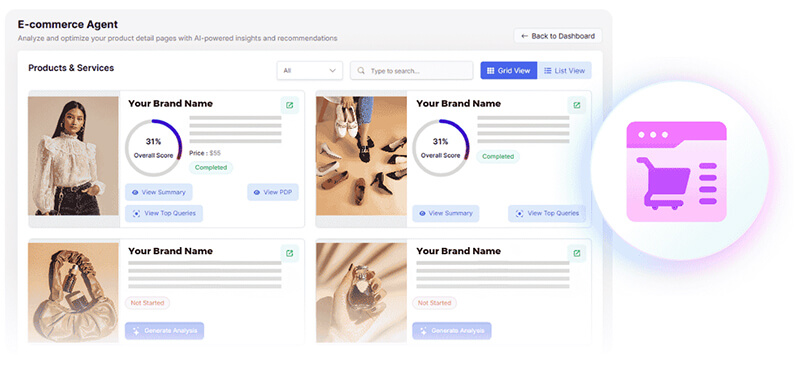
Task: Open edit icon on blouse product card
Action: [289, 105]
